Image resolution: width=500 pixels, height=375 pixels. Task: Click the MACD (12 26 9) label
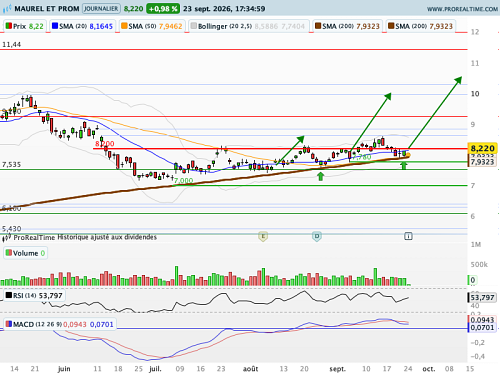pyautogui.click(x=60, y=324)
